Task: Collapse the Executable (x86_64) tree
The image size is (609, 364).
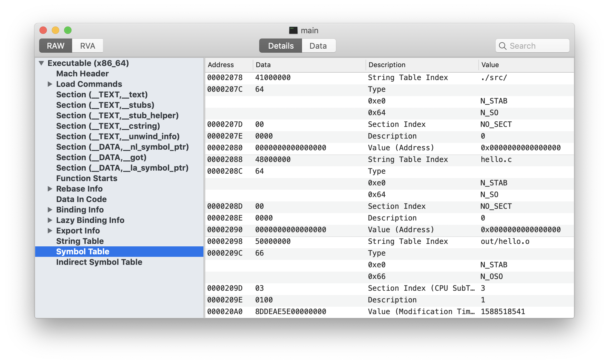Action: 42,63
